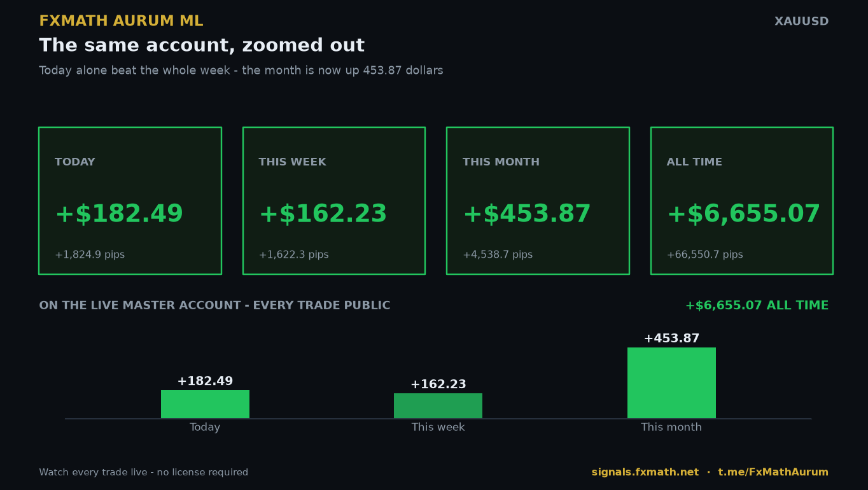Click the heading 'The same account, zoomed out'
The image size is (868, 490).
202,46
